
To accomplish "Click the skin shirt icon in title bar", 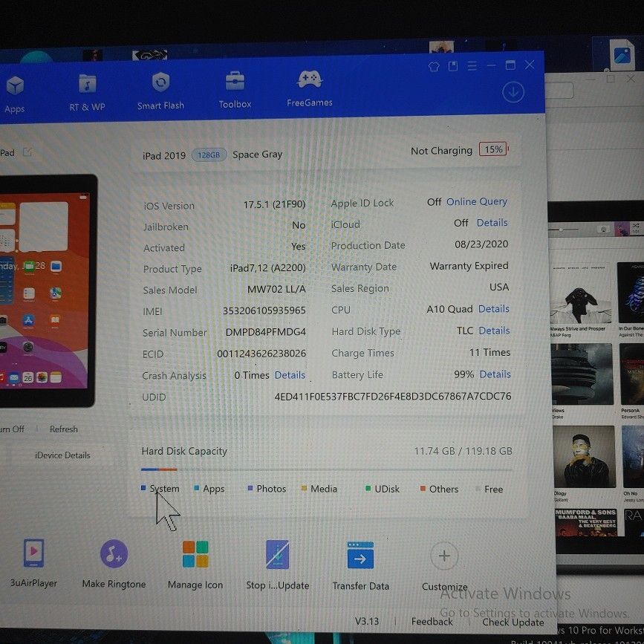I will click(434, 67).
